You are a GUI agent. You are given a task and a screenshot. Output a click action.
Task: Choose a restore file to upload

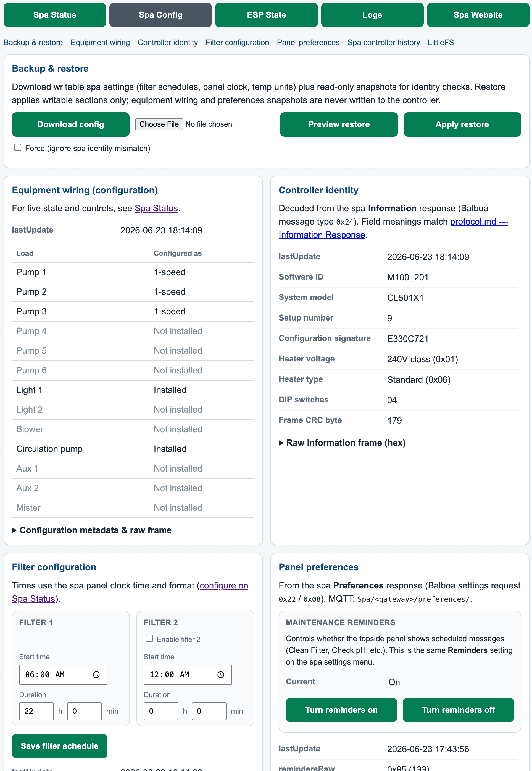click(159, 124)
